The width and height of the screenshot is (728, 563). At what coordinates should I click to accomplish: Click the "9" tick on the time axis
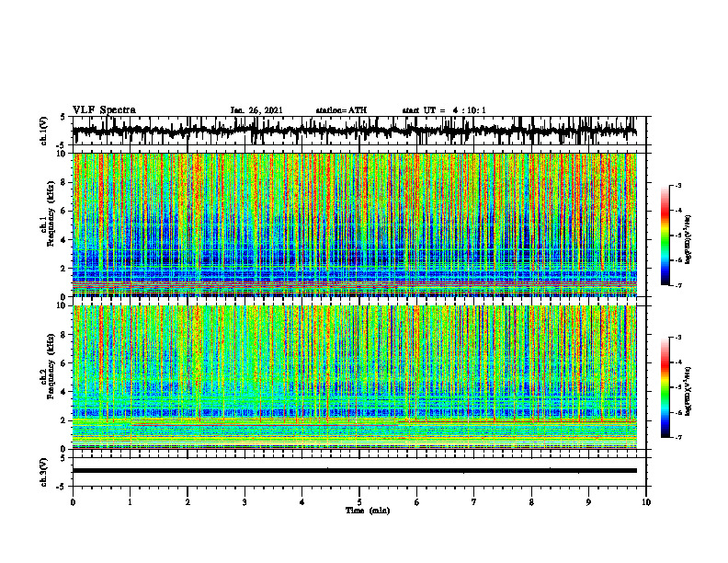tap(588, 502)
